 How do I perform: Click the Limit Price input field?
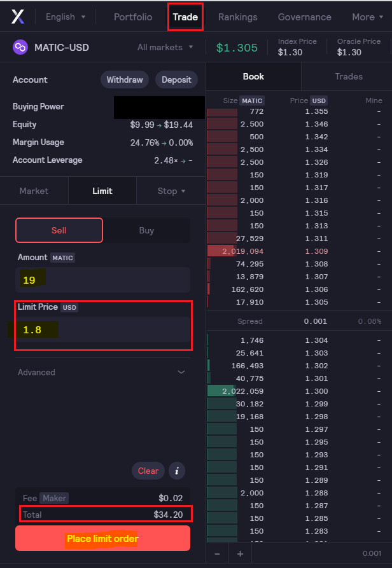point(102,329)
